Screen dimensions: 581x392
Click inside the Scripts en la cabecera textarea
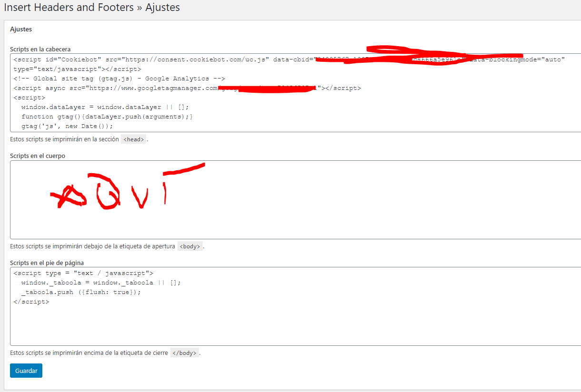click(x=295, y=93)
